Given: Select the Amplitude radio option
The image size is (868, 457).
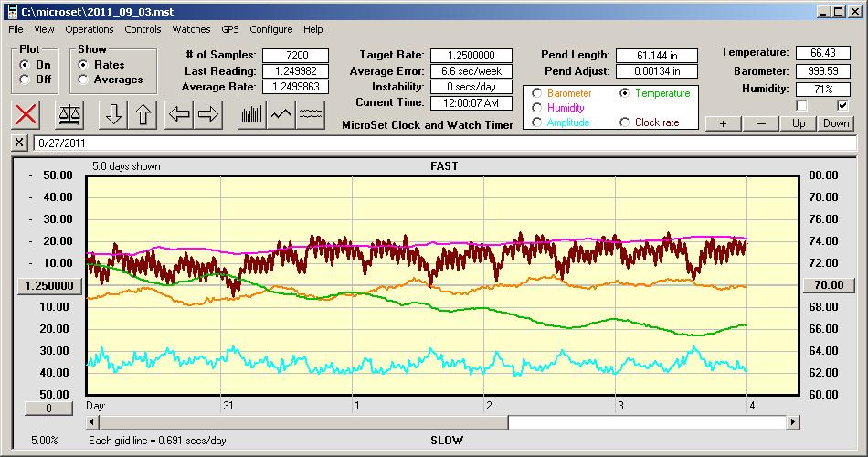Looking at the screenshot, I should 536,122.
